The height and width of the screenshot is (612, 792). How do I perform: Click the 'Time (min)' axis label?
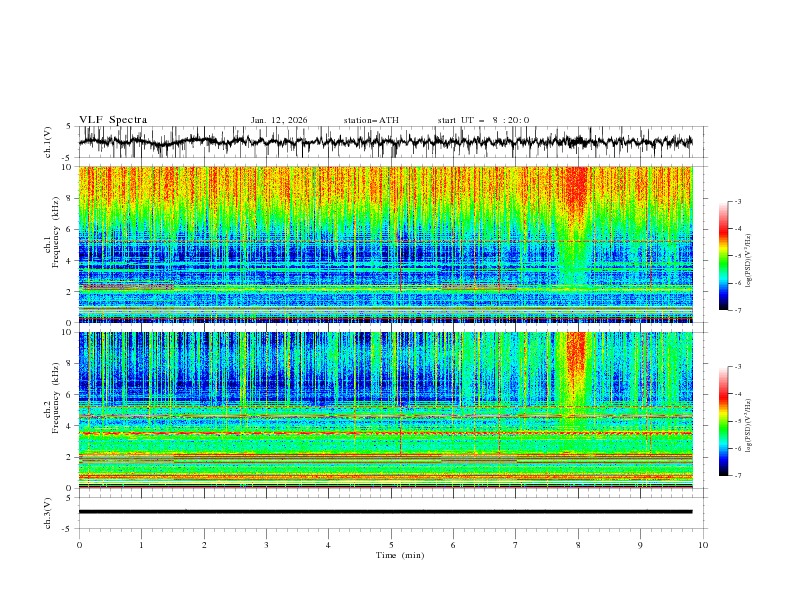click(x=400, y=555)
